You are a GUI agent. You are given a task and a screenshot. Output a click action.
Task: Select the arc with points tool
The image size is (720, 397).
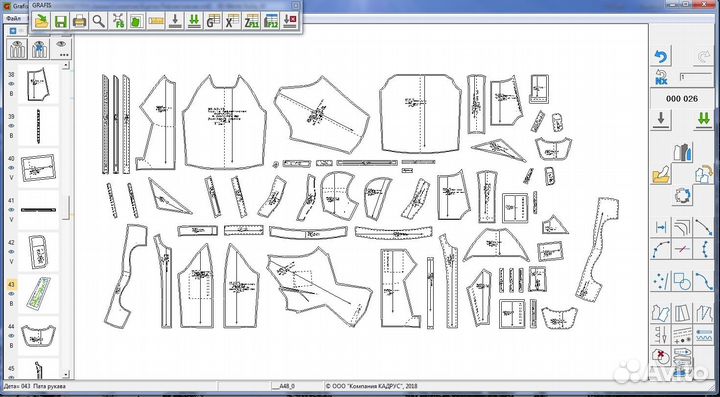tap(661, 249)
